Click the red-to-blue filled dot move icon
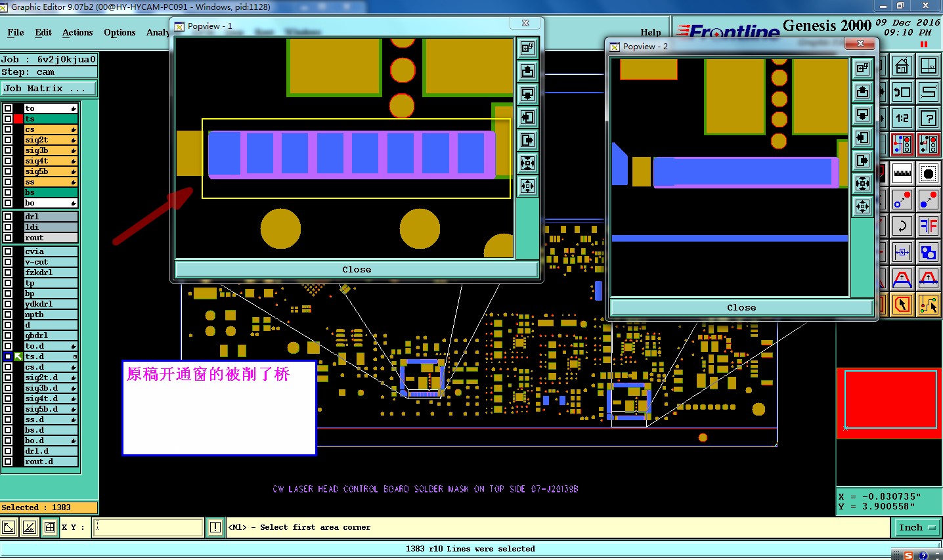The width and height of the screenshot is (943, 560). (929, 200)
